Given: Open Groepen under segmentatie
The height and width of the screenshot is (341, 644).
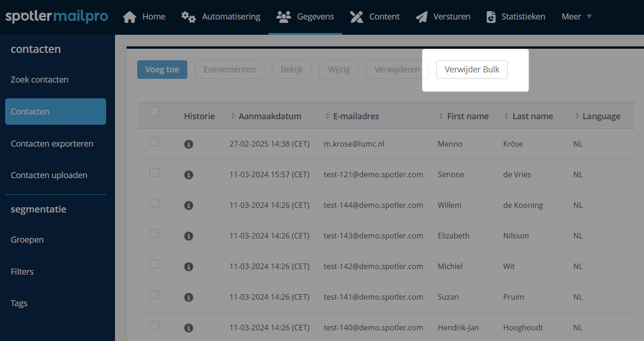Looking at the screenshot, I should [x=27, y=240].
